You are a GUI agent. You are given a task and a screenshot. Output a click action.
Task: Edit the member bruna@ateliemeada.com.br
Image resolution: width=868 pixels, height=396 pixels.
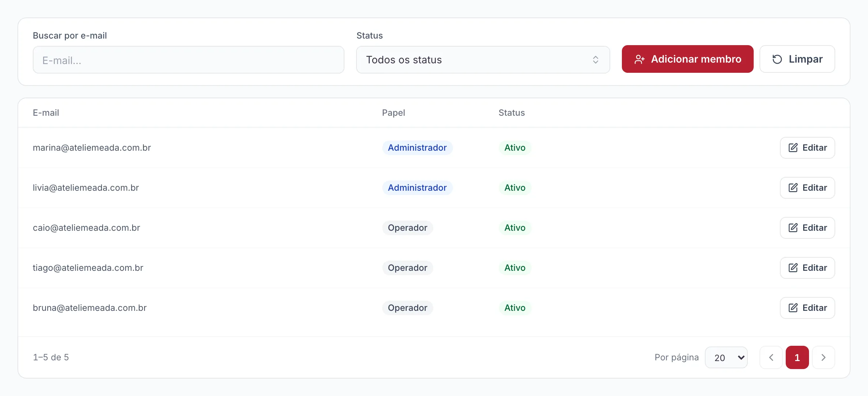tap(807, 308)
